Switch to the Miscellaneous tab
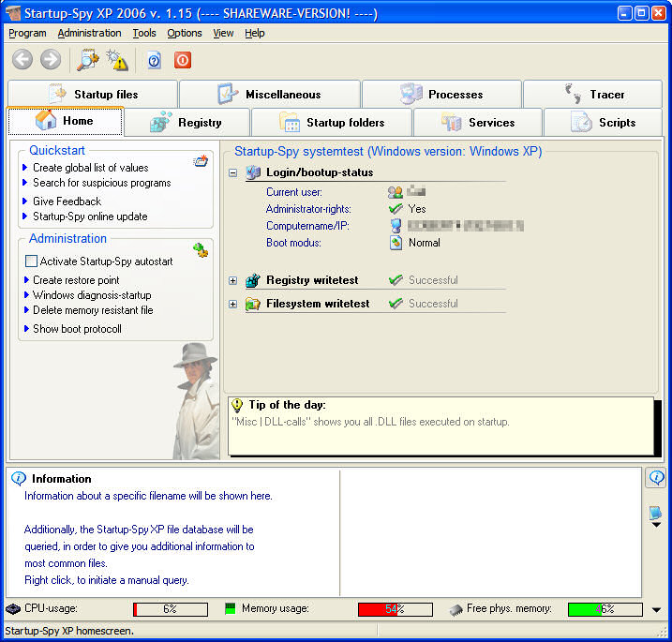Screen dimensions: 672x642 [x=270, y=94]
